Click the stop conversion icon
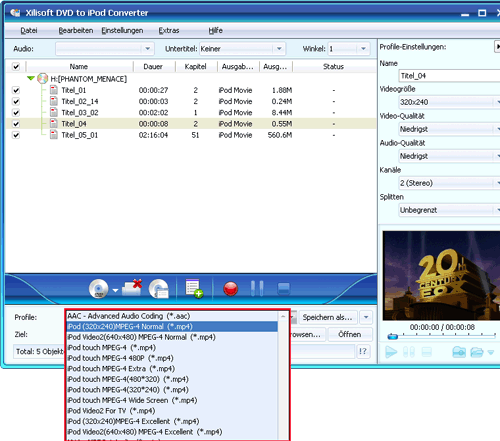Image resolution: width=500 pixels, height=441 pixels. [284, 289]
